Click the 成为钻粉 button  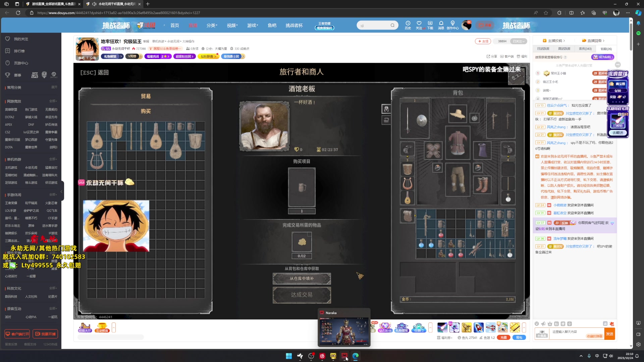coord(603,57)
